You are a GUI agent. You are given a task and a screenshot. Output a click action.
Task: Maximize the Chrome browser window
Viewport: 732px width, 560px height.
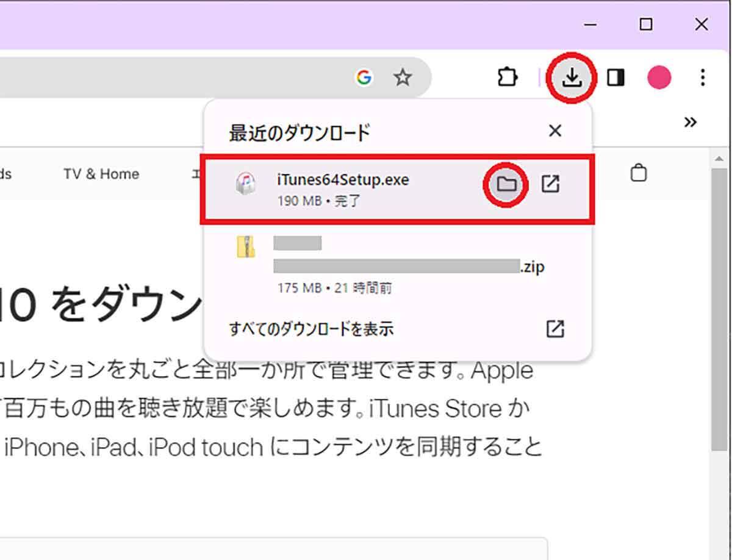pos(645,24)
